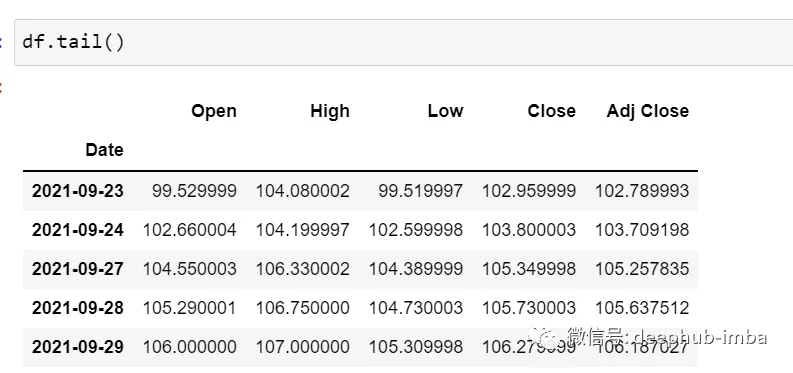Select the High column header
793x373 pixels.
pos(330,111)
